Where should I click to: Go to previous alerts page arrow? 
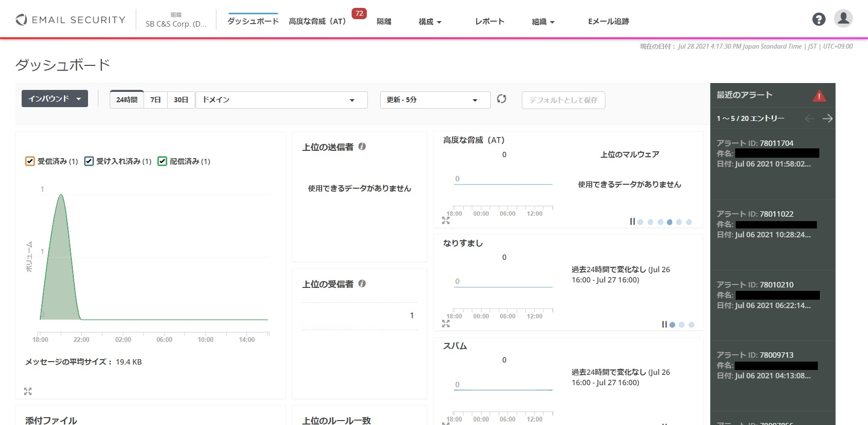(809, 118)
